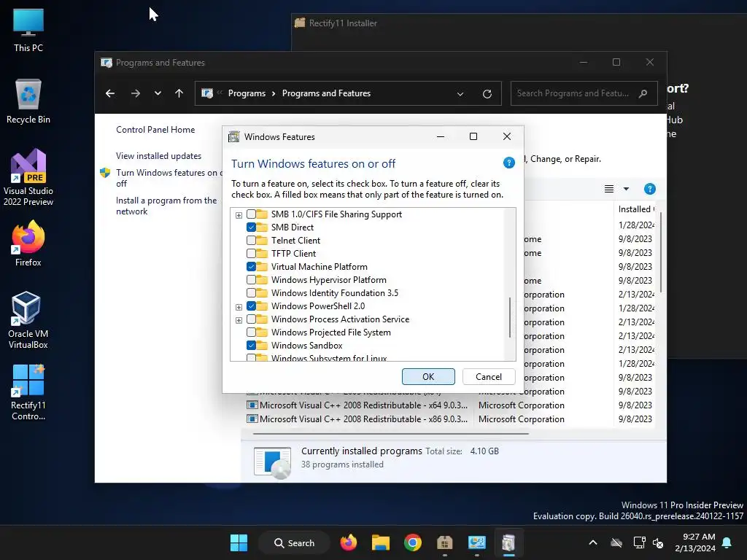Check Windows Process Activation Service checkbox

[x=251, y=319]
